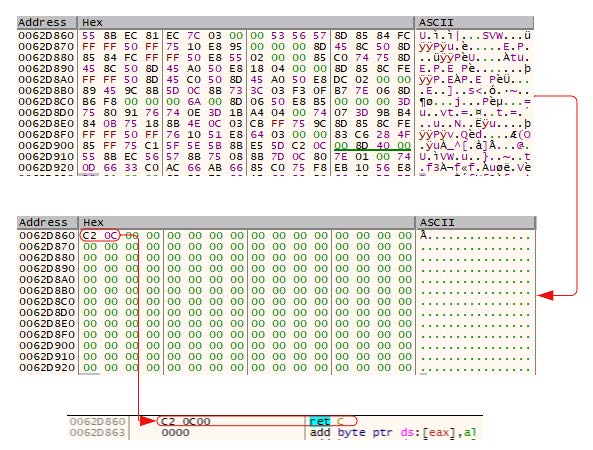Select address 0062D920 in the upper dump
This screenshot has height=450, width=593.
coord(46,168)
